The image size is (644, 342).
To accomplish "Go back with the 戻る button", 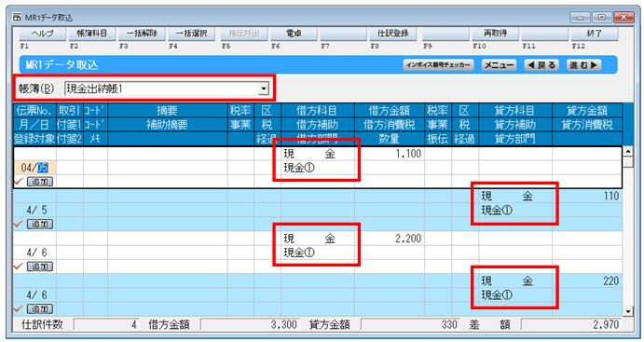I will [541, 65].
